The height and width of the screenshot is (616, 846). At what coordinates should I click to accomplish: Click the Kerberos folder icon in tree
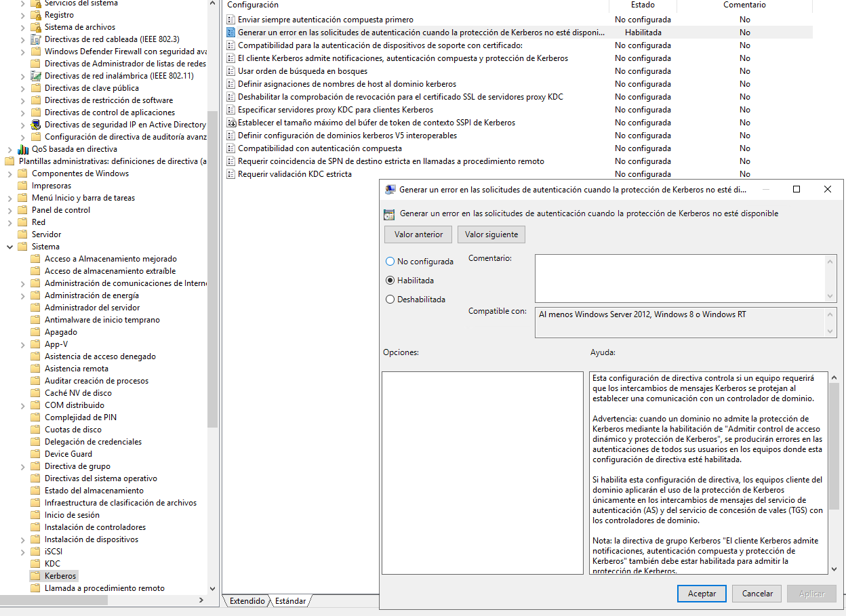(36, 576)
